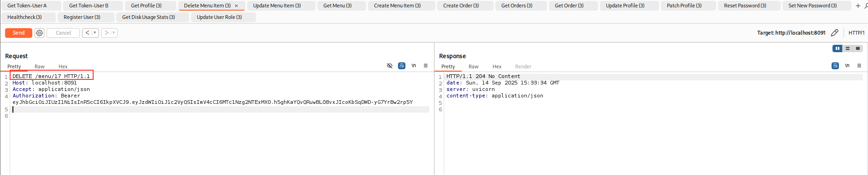This screenshot has height=175, width=868.
Task: Switch Response view to Raw
Action: tap(474, 66)
